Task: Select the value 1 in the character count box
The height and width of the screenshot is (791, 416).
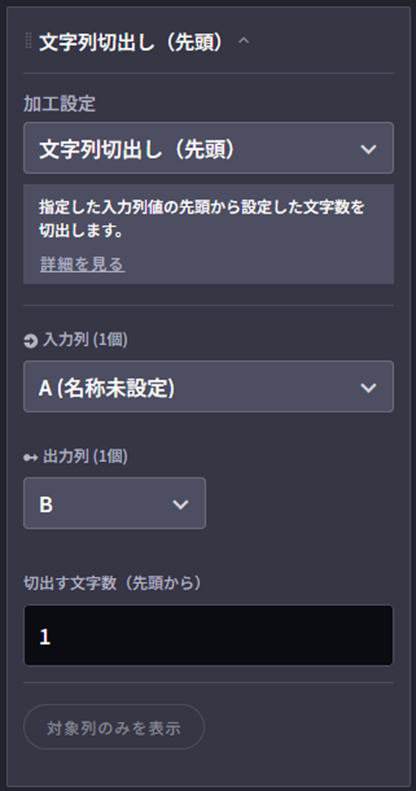Action: pyautogui.click(x=45, y=637)
